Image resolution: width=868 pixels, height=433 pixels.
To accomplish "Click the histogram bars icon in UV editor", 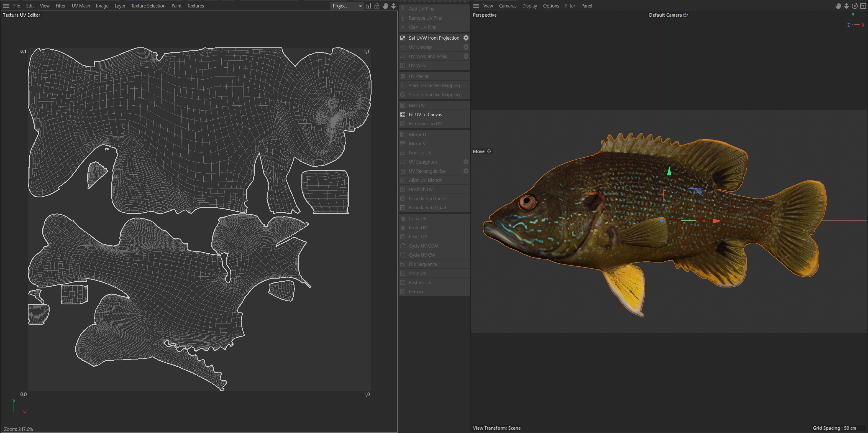I will point(369,6).
